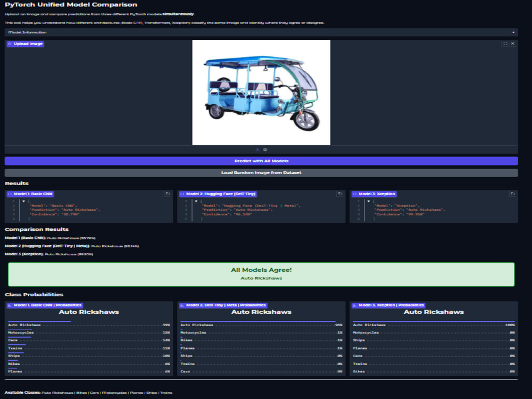Click the Class Probabilities heading

click(34, 295)
